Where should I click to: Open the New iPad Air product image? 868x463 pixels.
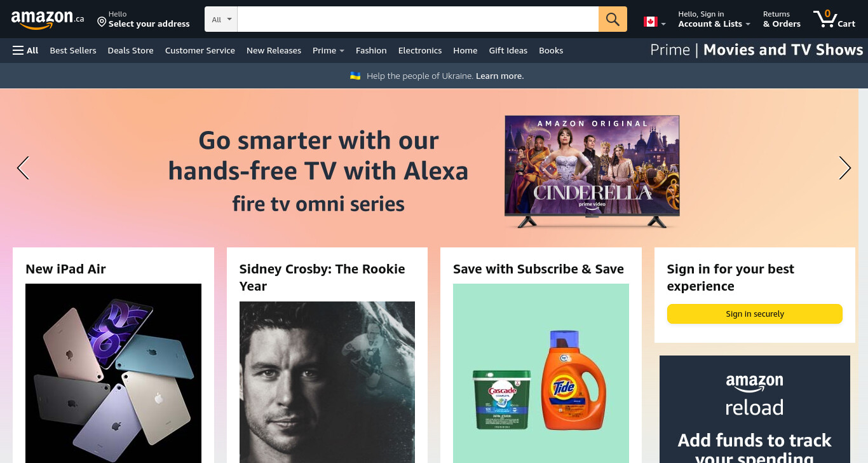point(113,373)
